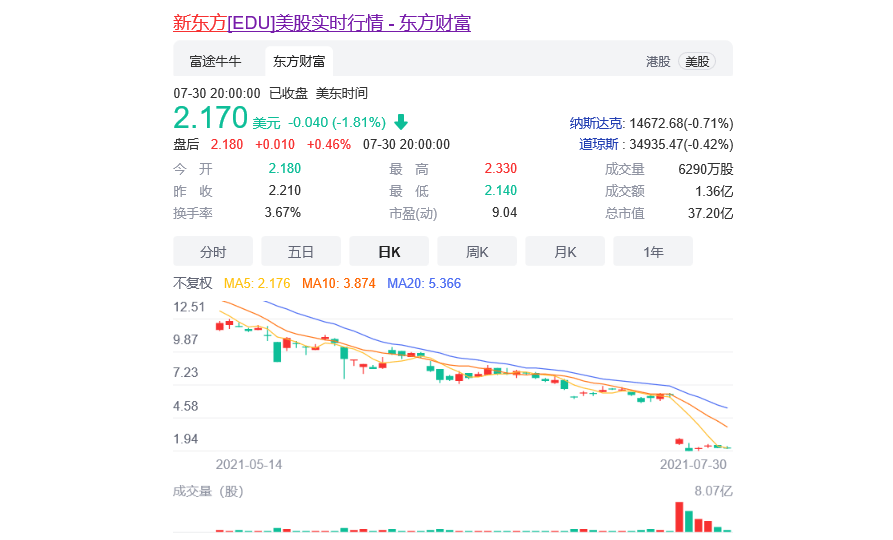Switch to the 月K chart
This screenshot has height=540, width=893.
coord(565,251)
